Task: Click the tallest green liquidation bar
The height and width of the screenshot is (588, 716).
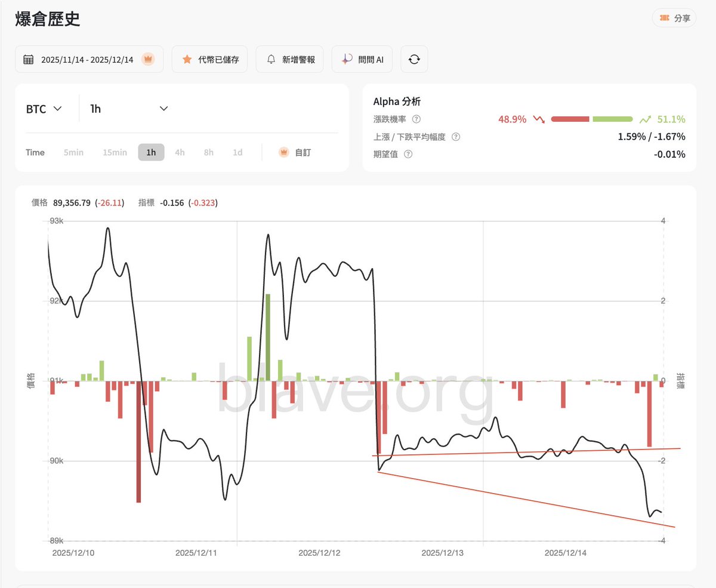Action: pyautogui.click(x=268, y=337)
